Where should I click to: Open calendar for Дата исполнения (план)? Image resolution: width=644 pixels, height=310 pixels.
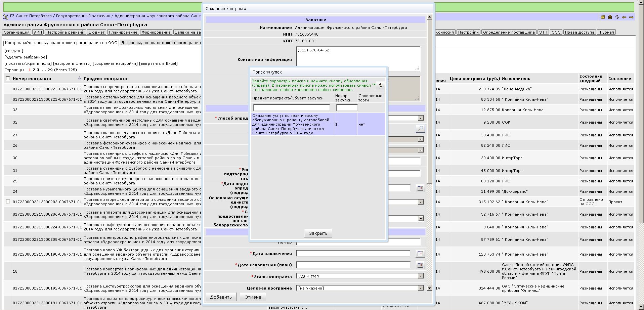click(x=420, y=265)
